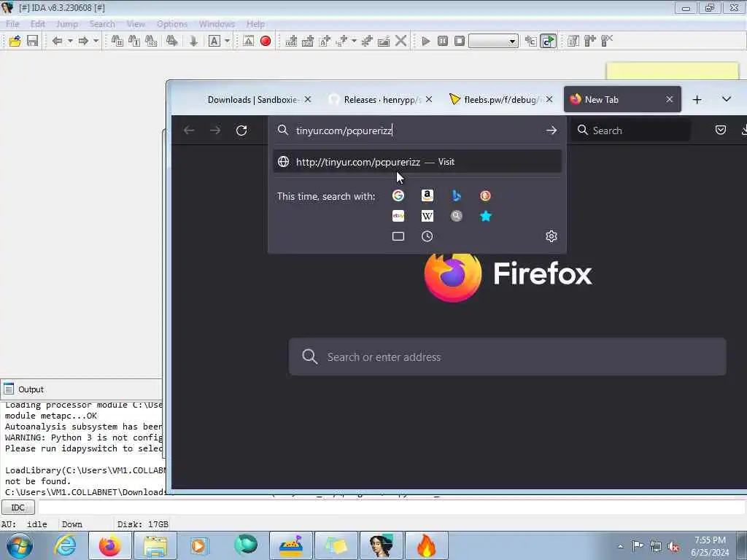Open the IDA View menu
The width and height of the screenshot is (747, 560).
(136, 24)
